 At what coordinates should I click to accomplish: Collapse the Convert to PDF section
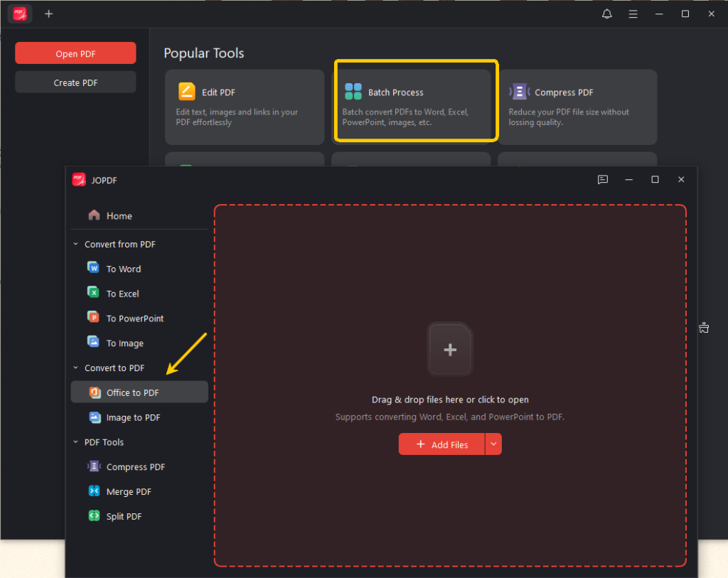coord(75,368)
